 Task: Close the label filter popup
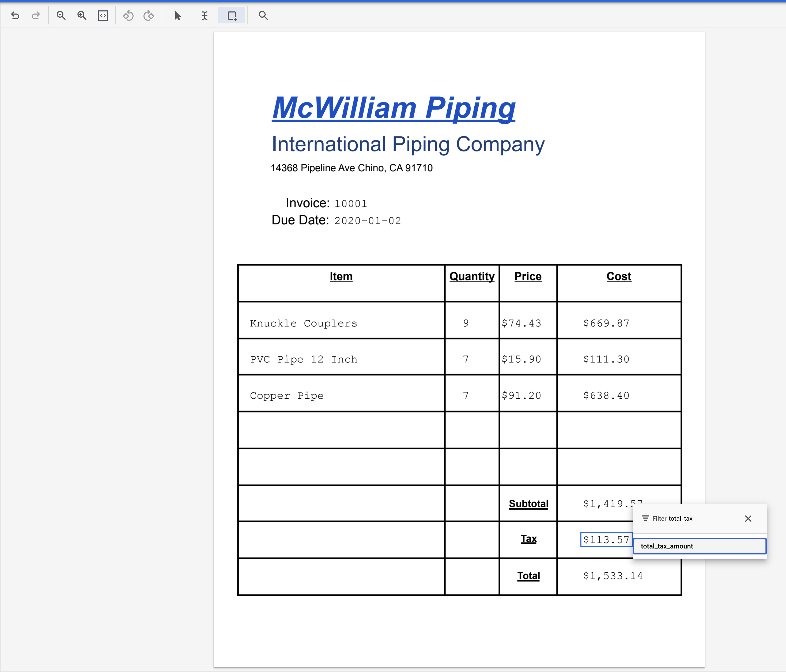[x=748, y=518]
